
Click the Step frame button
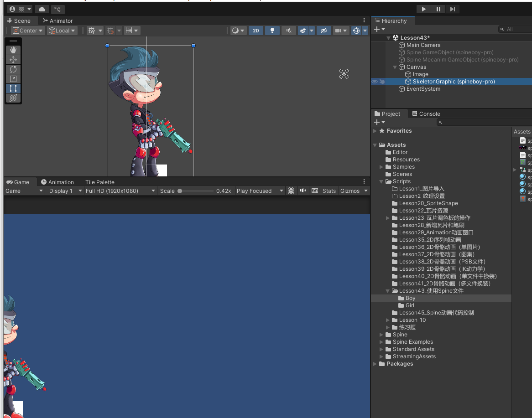tap(453, 9)
